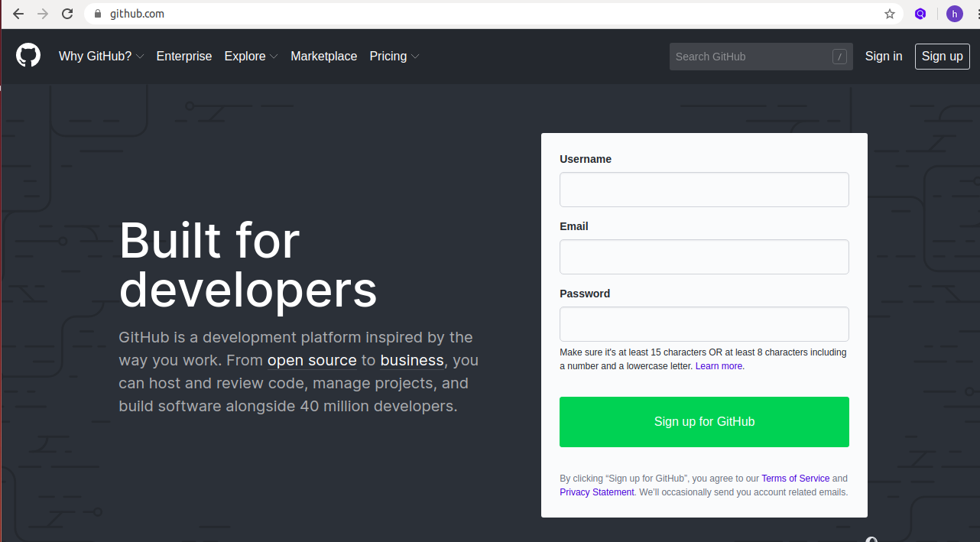Click the Email field label
Image resolution: width=980 pixels, height=542 pixels.
(574, 226)
